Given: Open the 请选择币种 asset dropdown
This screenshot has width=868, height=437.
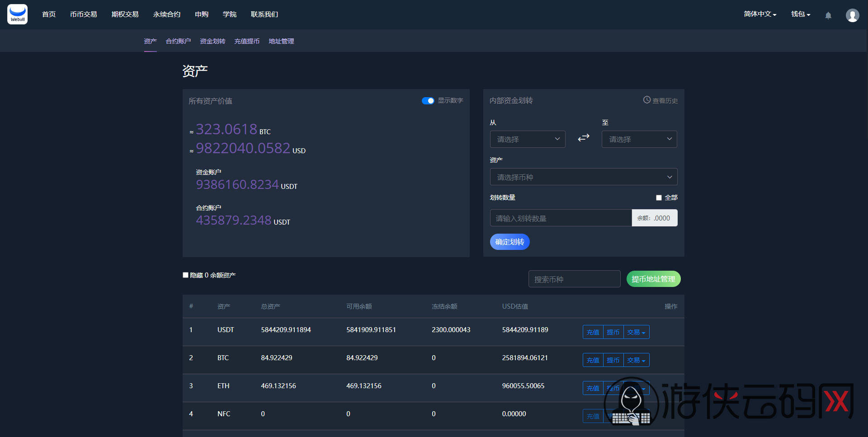Looking at the screenshot, I should click(x=584, y=177).
